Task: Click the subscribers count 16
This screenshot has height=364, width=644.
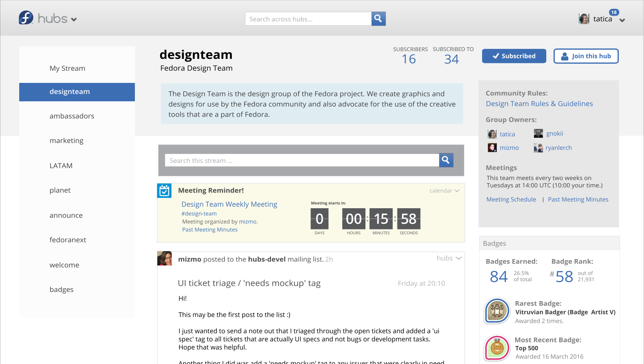Action: [409, 59]
